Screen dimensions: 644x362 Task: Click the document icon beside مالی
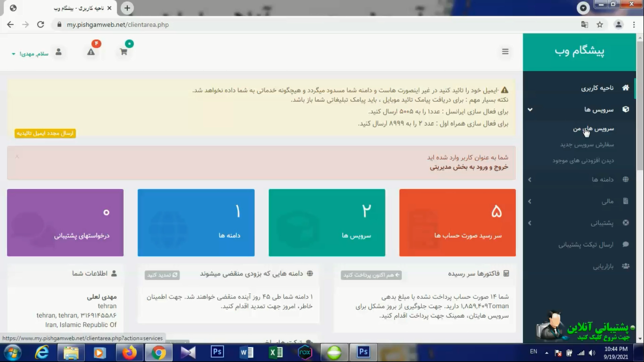pos(626,201)
